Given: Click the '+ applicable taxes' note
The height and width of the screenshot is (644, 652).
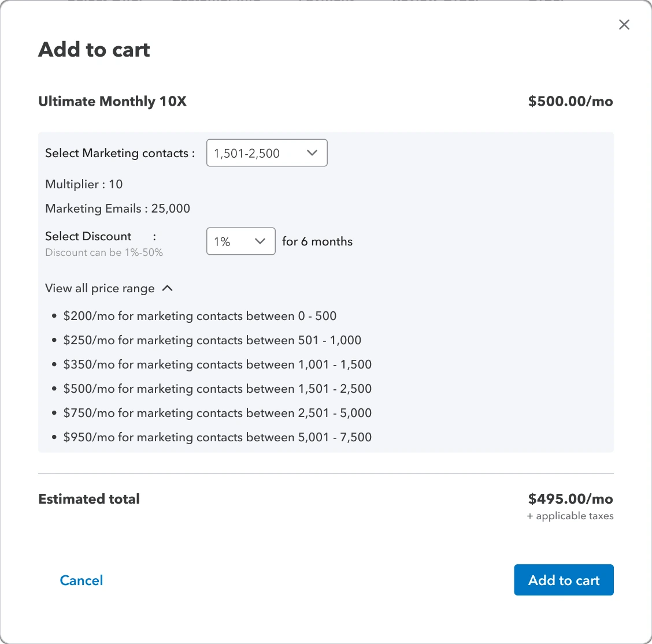Looking at the screenshot, I should [570, 516].
